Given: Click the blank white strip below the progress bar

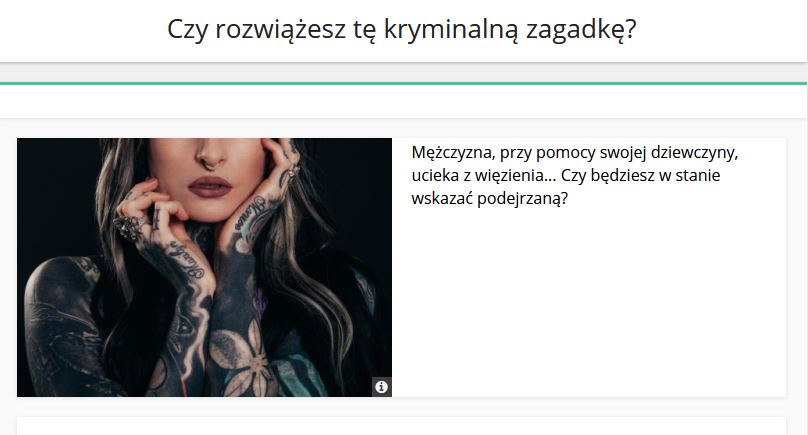Looking at the screenshot, I should [x=403, y=102].
